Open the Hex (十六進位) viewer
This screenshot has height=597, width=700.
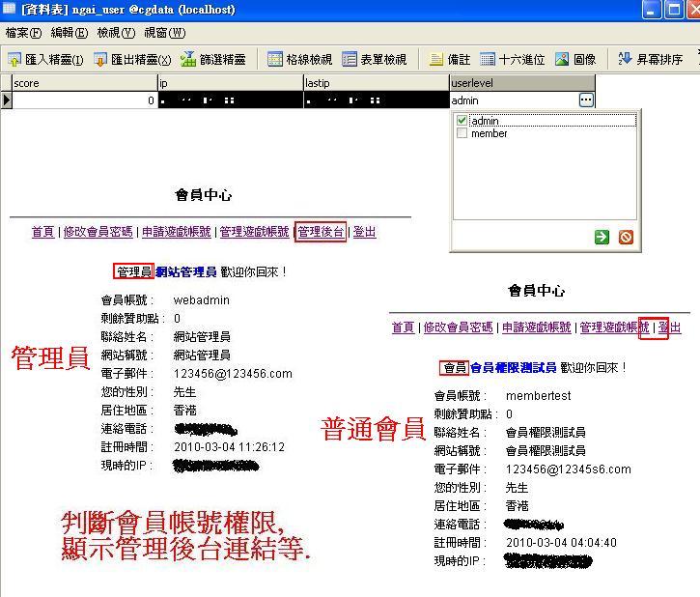[513, 59]
